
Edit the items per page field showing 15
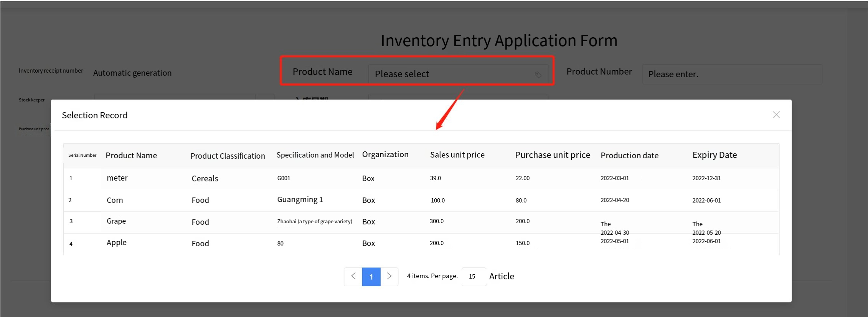474,277
